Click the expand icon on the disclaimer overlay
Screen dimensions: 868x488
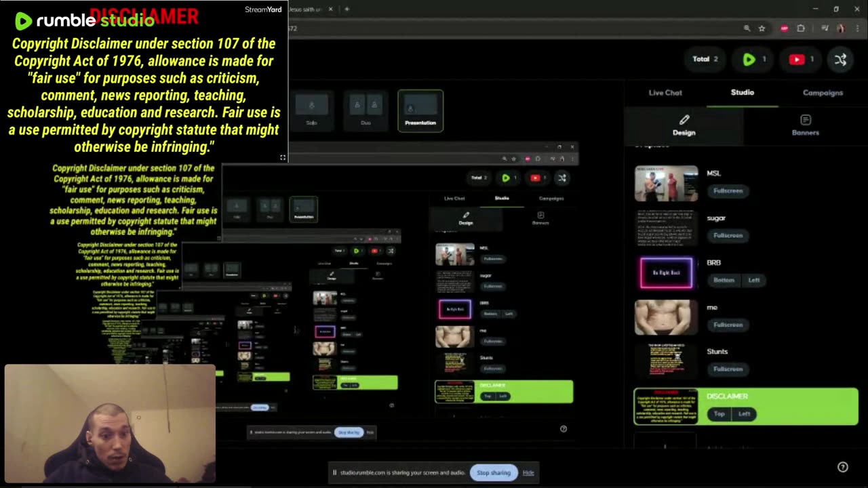(x=283, y=157)
